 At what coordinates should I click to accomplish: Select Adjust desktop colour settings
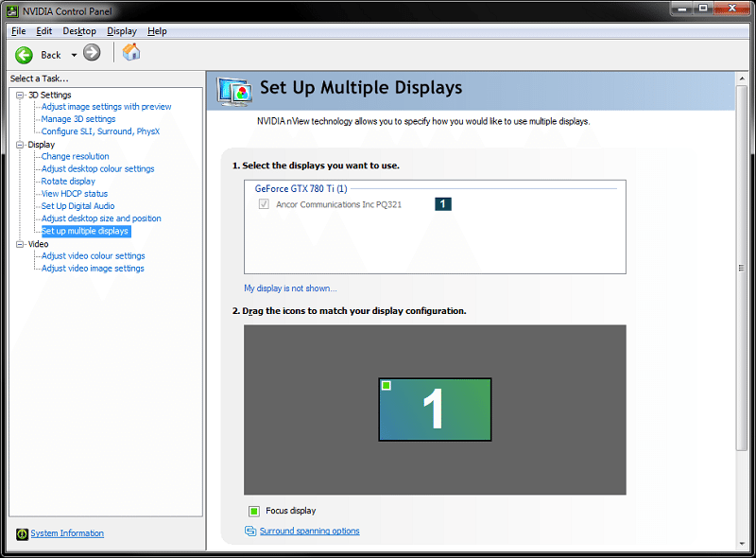point(97,169)
